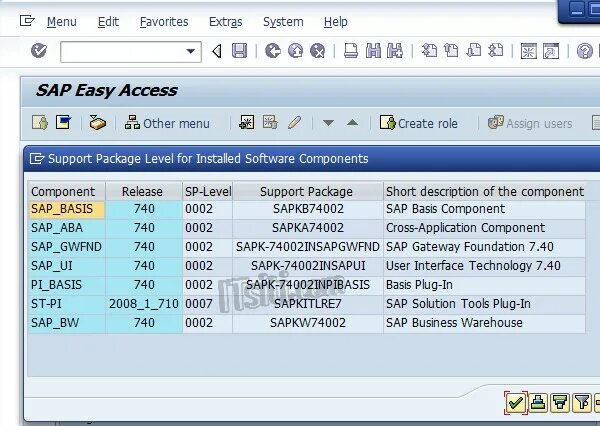Click the Short description column header
Viewport: 600px width, 426px height.
(484, 191)
